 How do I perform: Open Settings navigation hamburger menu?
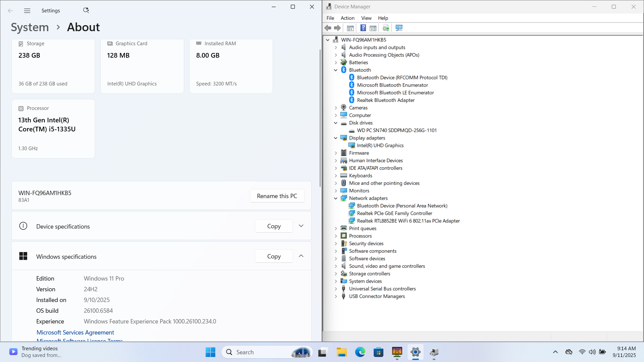pos(27,11)
